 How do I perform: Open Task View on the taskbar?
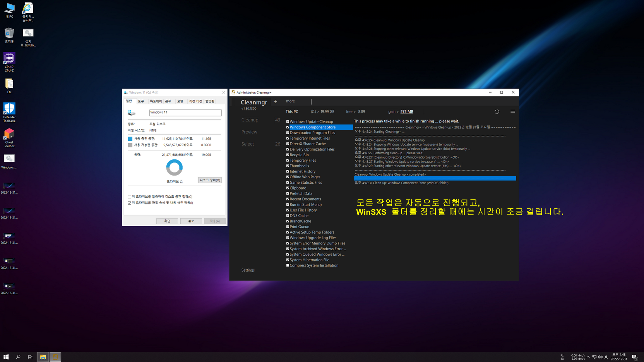coord(30,357)
